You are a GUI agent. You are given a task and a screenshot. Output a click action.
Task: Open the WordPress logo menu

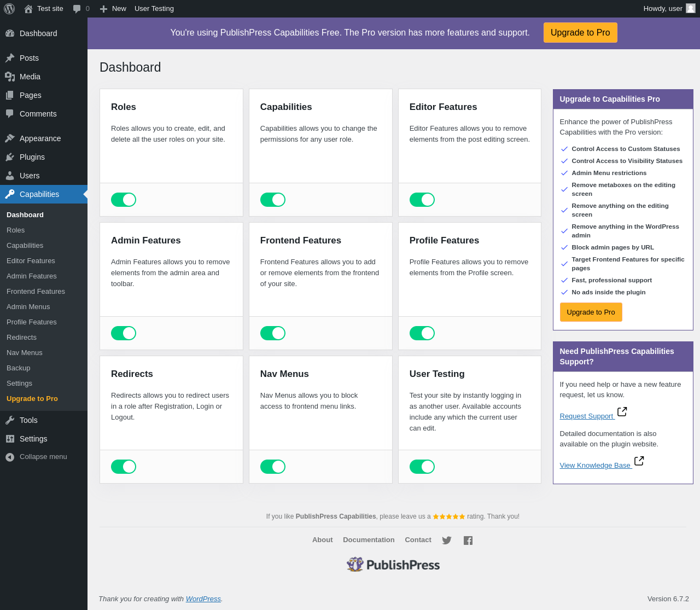coord(9,9)
